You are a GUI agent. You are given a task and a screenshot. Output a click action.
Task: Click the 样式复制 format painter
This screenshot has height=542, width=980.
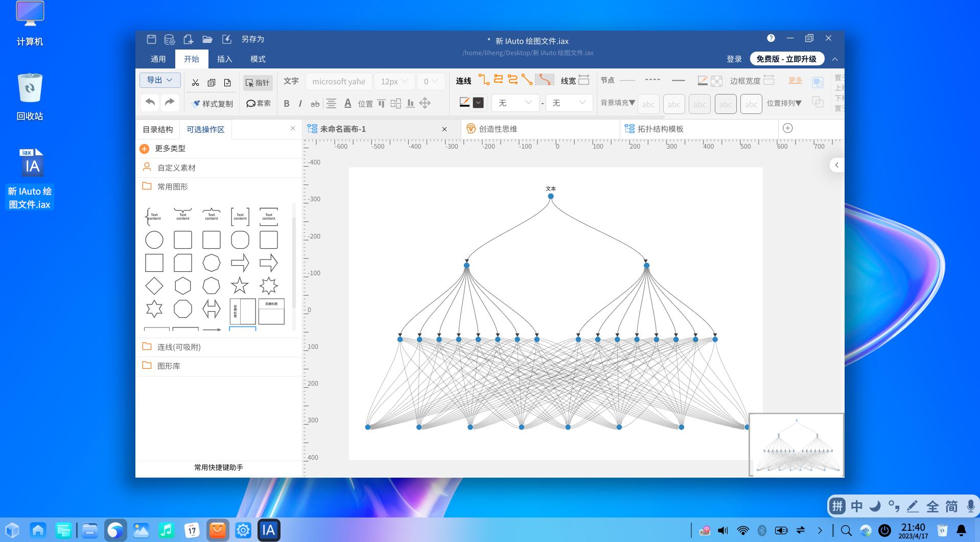[212, 104]
